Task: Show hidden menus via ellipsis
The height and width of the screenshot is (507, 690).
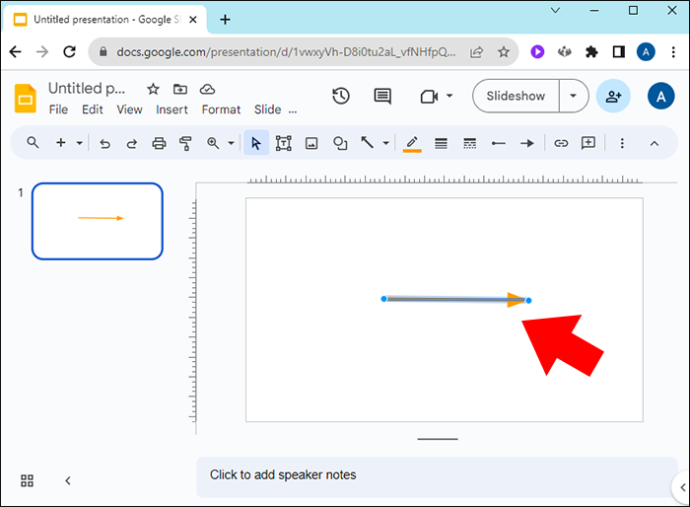Action: pos(293,112)
